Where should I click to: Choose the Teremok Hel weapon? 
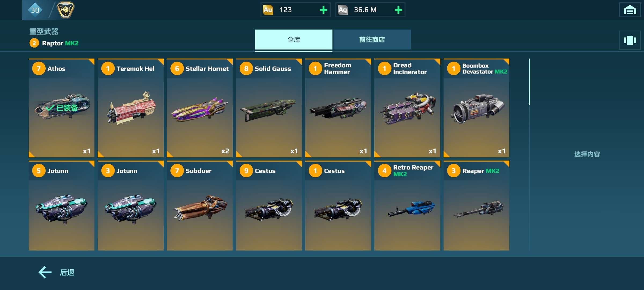tap(131, 108)
